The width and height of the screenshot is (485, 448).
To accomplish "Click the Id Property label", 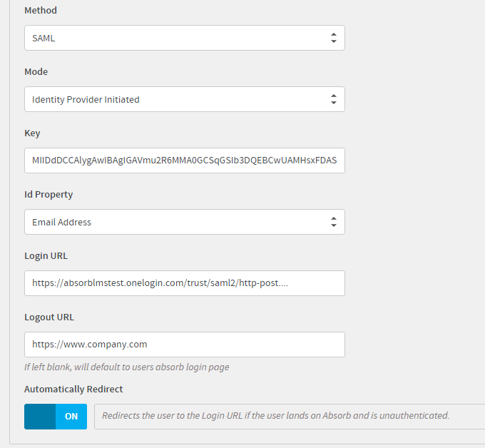I will (x=48, y=195).
